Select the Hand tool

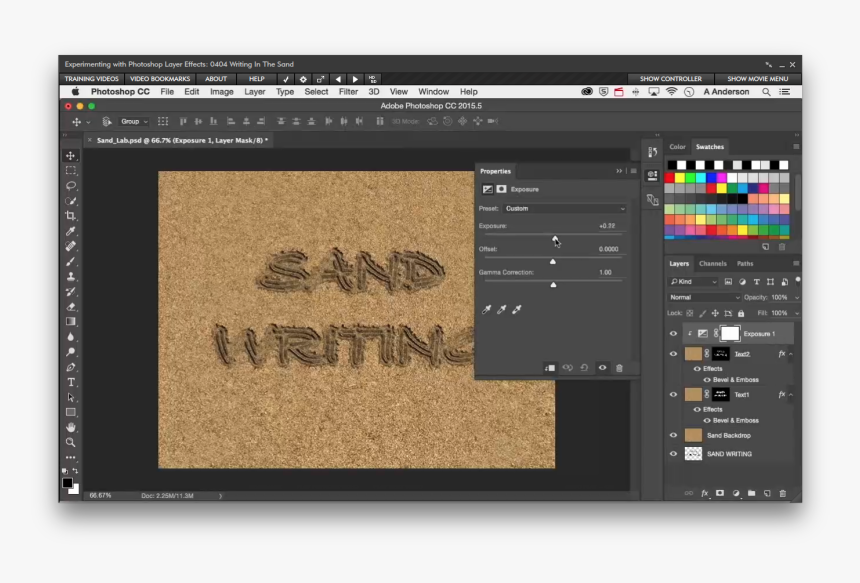pos(71,427)
